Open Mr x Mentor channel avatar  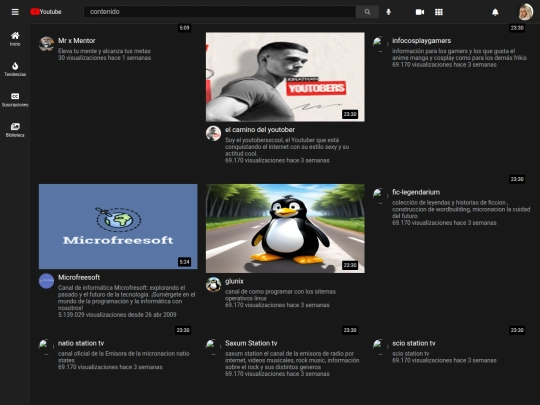[46, 44]
